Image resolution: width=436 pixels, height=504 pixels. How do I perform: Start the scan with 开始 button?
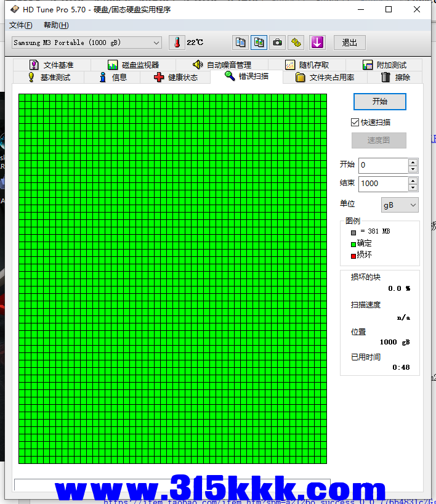(380, 102)
